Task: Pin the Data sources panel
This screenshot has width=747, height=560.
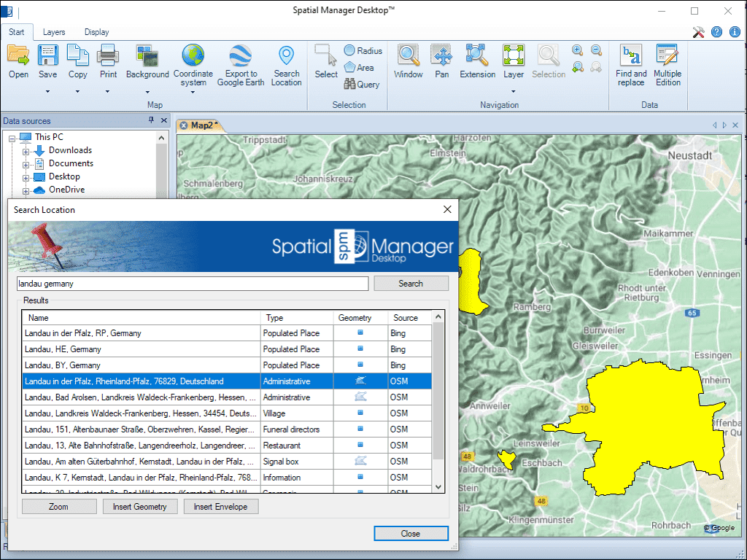Action: click(x=151, y=120)
